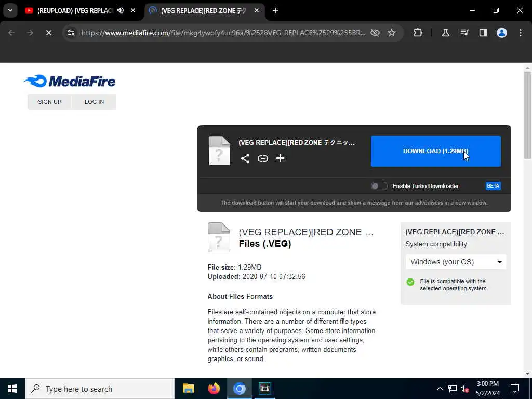
Task: Go forward in browser history
Action: [30, 33]
